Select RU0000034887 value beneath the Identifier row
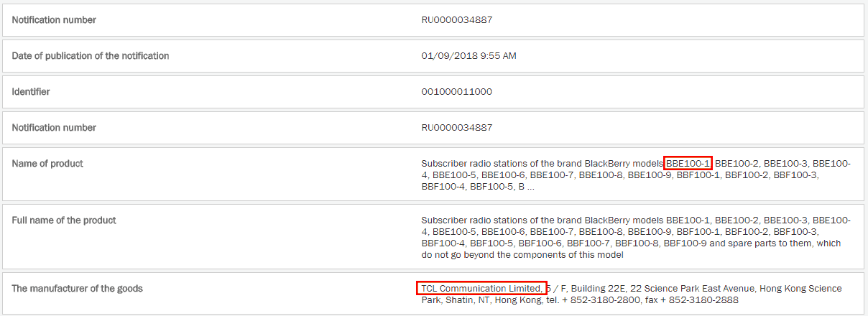 (456, 127)
